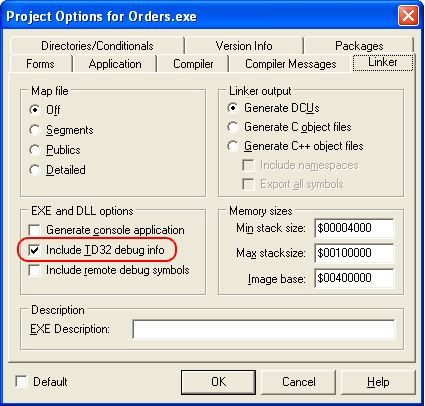The width and height of the screenshot is (425, 406).
Task: Open the Version Info tab
Action: (x=244, y=45)
